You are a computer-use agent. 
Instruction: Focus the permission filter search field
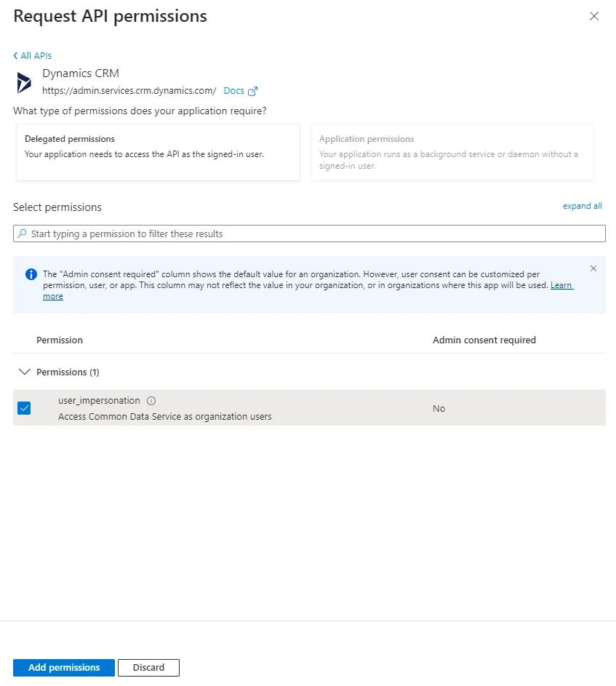309,234
